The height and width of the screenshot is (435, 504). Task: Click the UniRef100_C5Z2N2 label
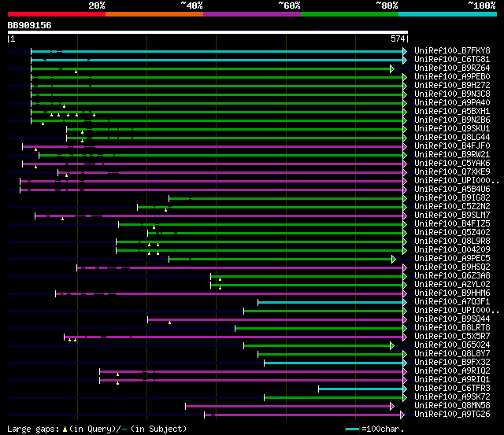pyautogui.click(x=452, y=207)
